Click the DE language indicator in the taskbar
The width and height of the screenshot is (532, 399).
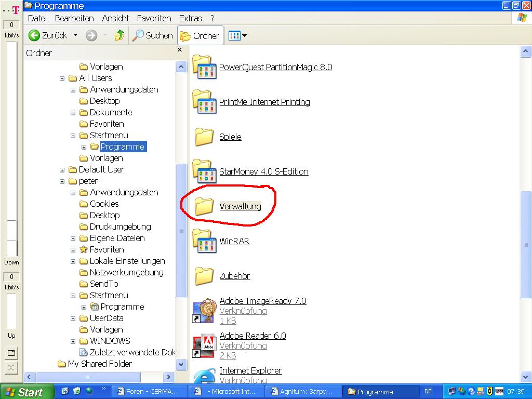428,392
